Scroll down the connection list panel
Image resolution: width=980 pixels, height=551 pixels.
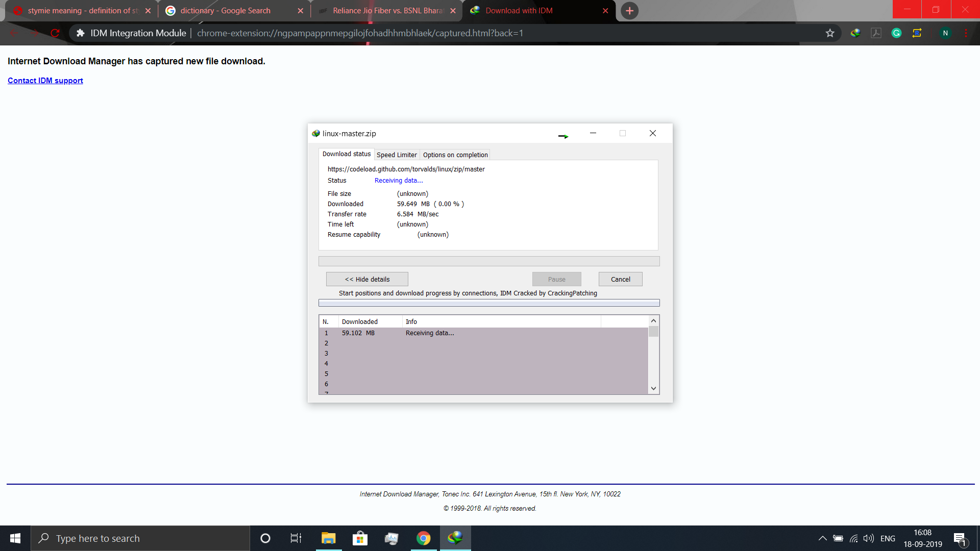(x=653, y=389)
